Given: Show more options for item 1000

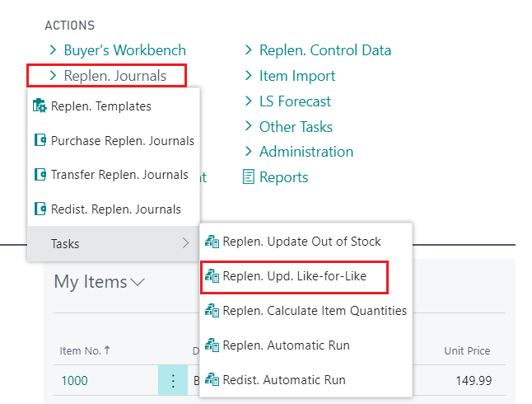Looking at the screenshot, I should point(173,381).
